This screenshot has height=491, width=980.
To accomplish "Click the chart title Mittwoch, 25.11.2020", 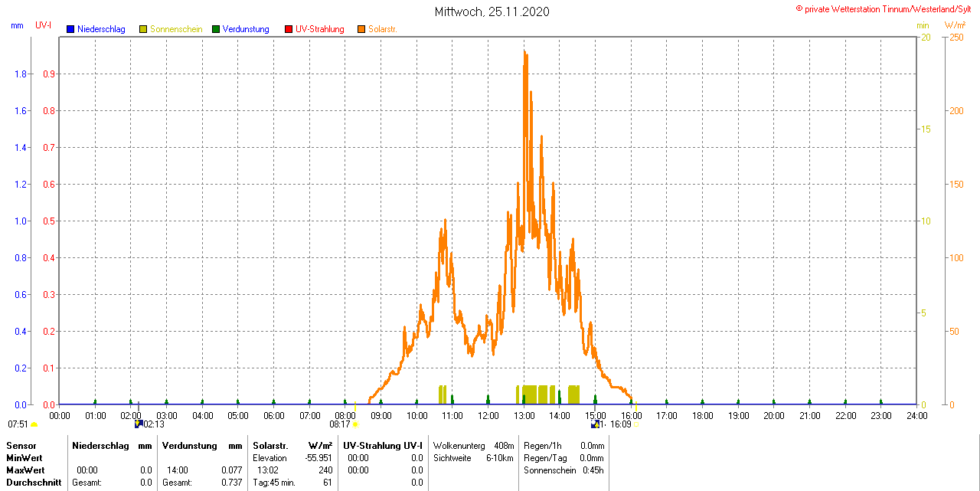I will click(492, 11).
